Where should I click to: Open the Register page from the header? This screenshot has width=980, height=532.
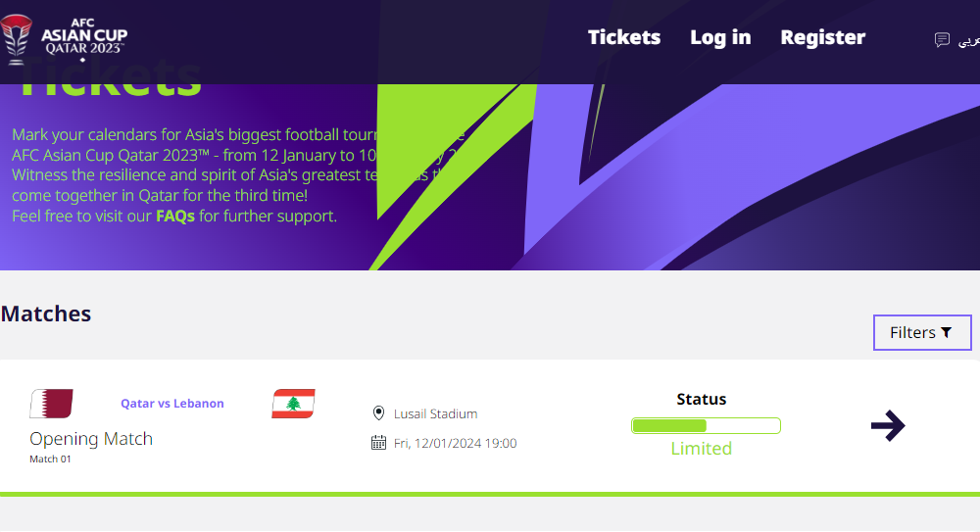[822, 37]
